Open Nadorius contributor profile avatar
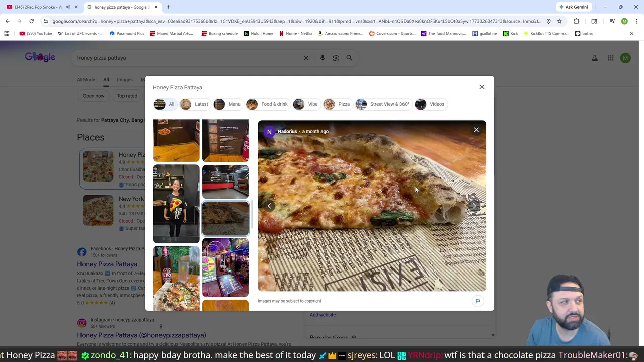The width and height of the screenshot is (644, 362). pyautogui.click(x=269, y=132)
